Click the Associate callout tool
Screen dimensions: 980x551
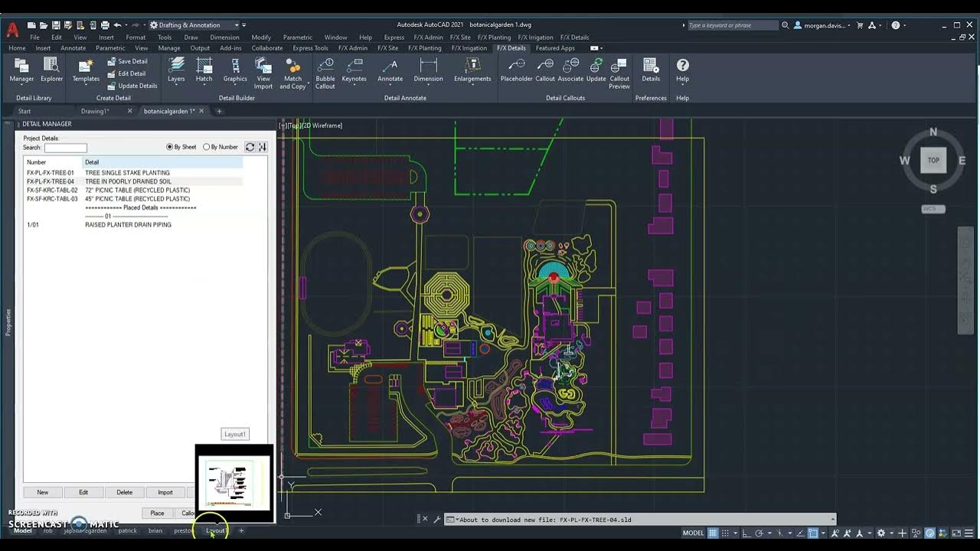[x=570, y=70]
